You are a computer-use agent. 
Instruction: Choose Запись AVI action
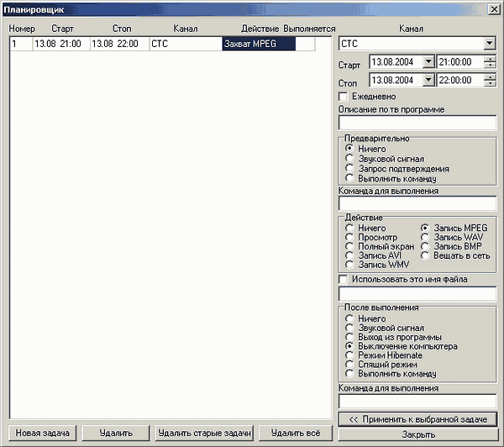pos(349,255)
